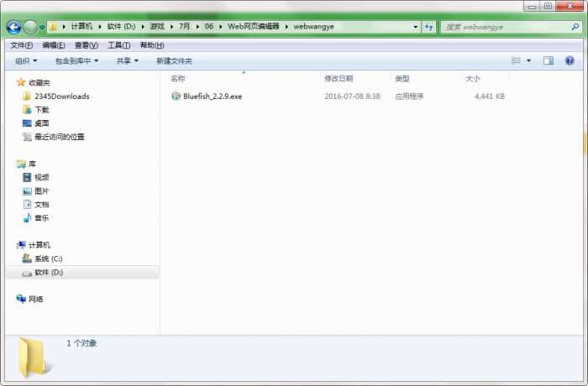
Task: Click the date 2016-07-08 8:38
Action: 352,96
